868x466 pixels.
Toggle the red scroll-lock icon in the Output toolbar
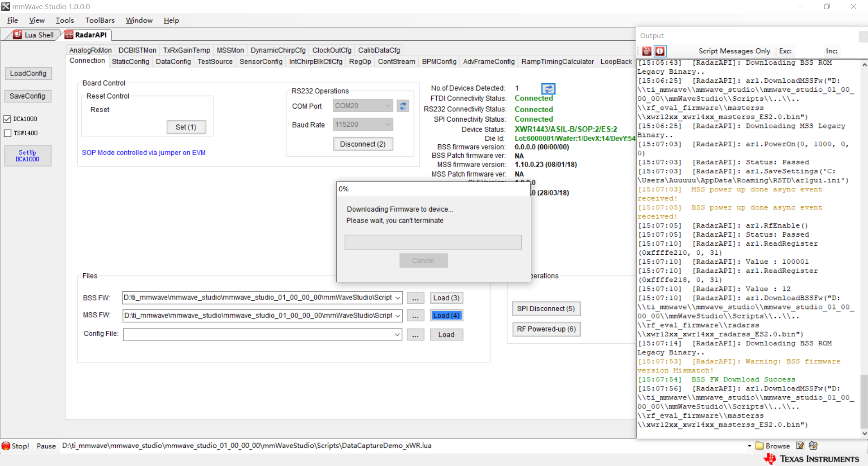(x=660, y=51)
